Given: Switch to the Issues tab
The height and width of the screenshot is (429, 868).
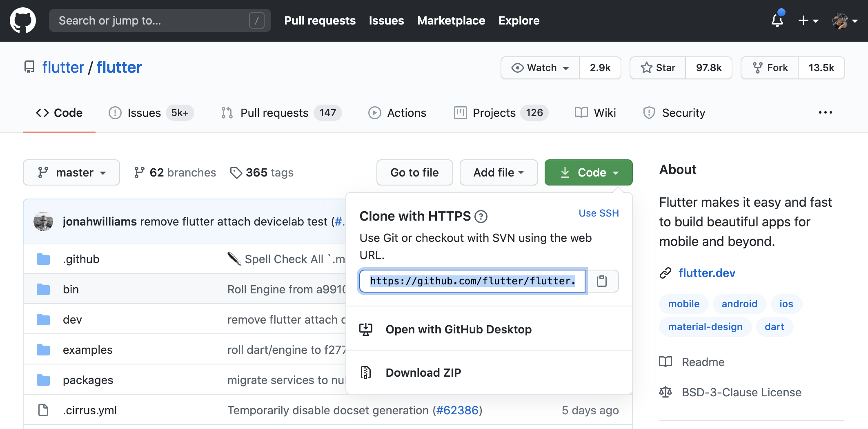Looking at the screenshot, I should (151, 113).
